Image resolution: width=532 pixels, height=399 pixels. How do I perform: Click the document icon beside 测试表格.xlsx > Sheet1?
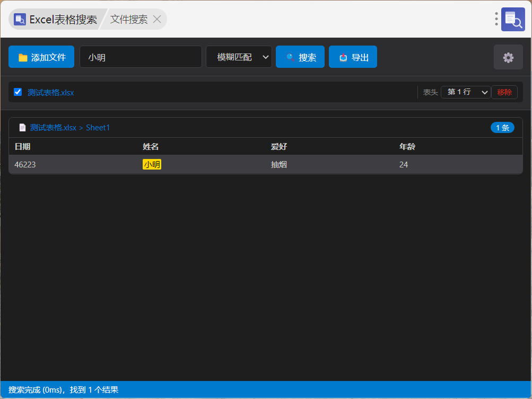point(22,128)
